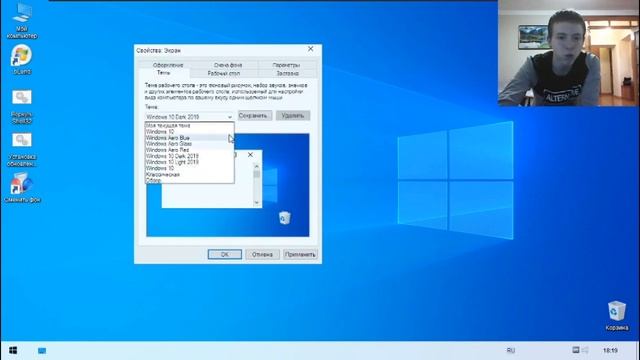Switch to the Заставка tab

[288, 73]
